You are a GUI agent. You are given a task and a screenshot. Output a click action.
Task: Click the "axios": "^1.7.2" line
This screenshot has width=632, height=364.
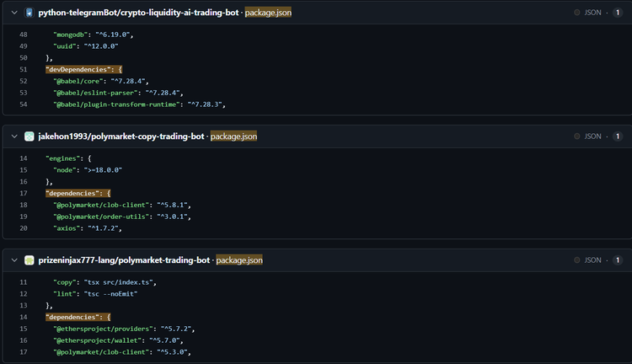[88, 228]
